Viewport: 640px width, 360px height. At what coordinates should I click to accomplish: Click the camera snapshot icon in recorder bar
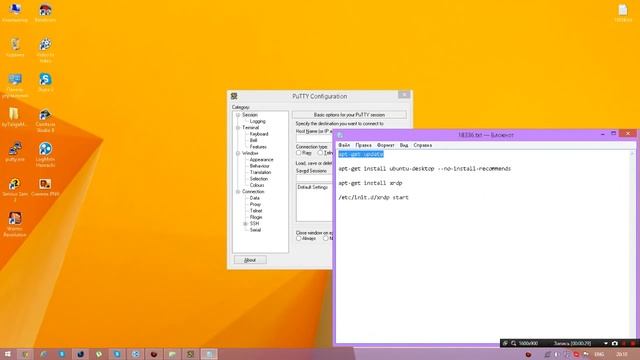click(614, 343)
